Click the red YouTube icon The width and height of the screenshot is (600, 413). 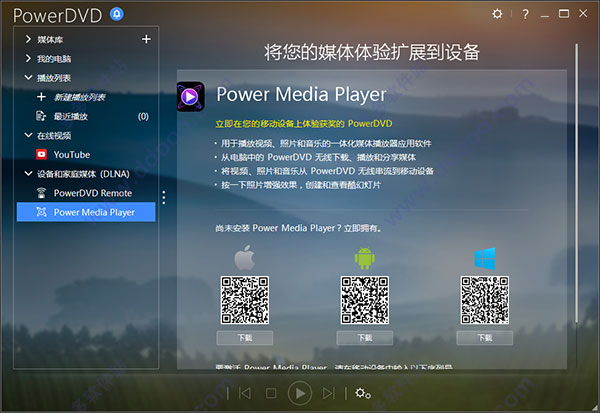41,154
